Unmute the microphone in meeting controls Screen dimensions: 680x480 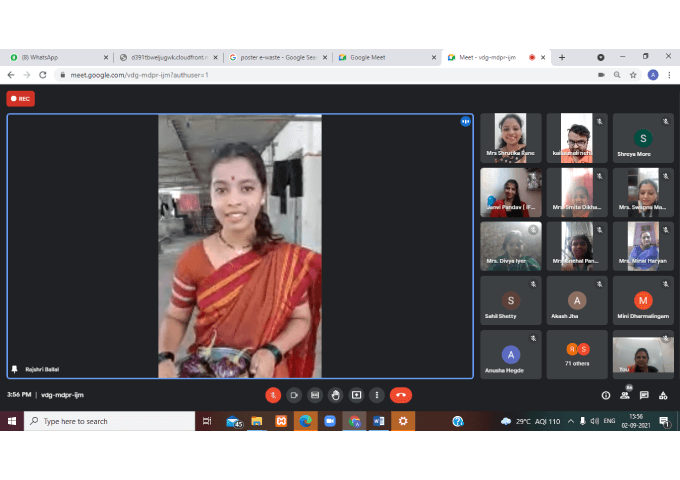point(273,395)
